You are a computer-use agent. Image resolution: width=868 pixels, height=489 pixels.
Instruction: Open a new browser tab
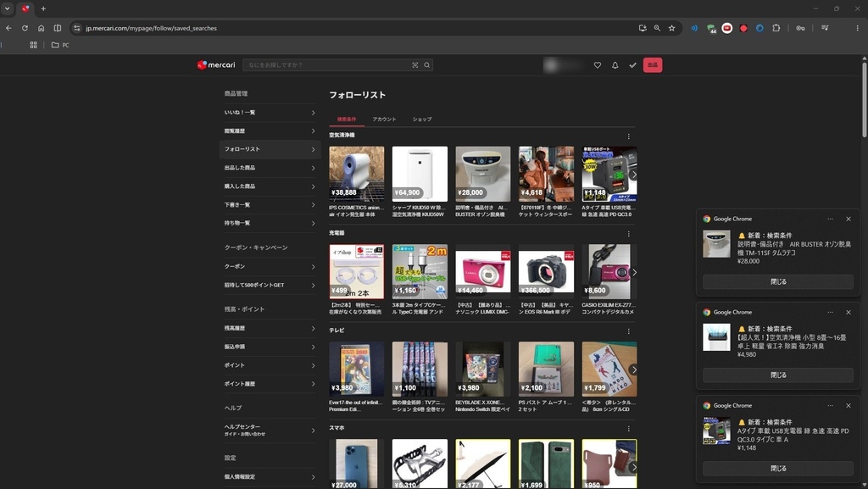point(43,8)
